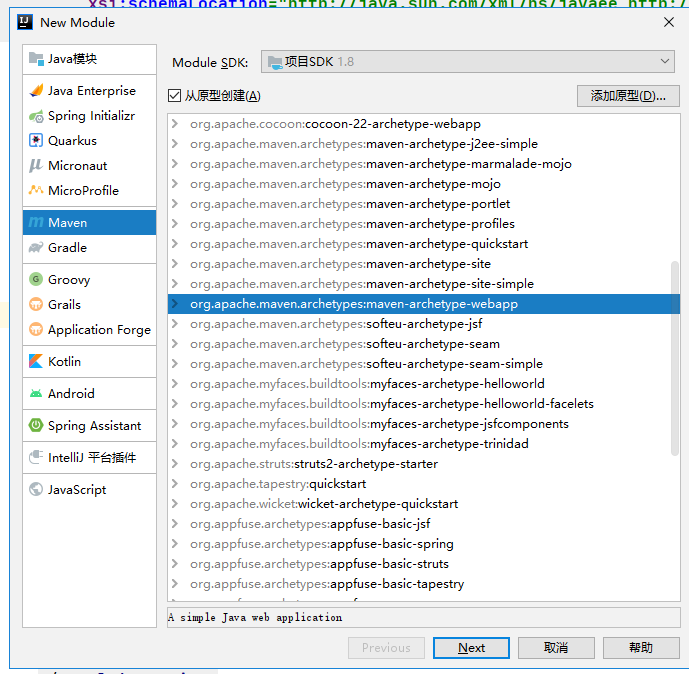Expand the selected maven-archetype-webapp node

pos(175,304)
